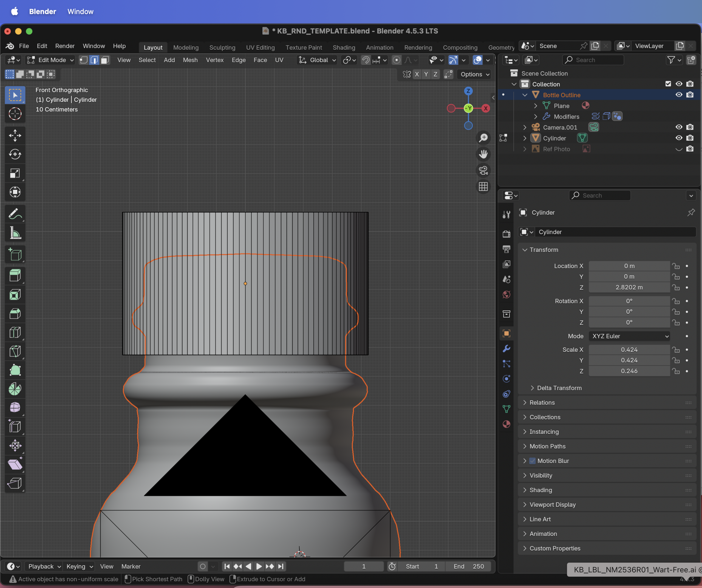Switch between perspective and orthographic grid icon

coord(483,186)
